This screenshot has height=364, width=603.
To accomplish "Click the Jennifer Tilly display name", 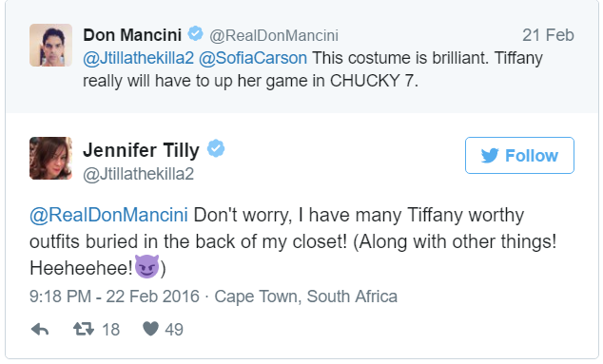I will pyautogui.click(x=141, y=150).
